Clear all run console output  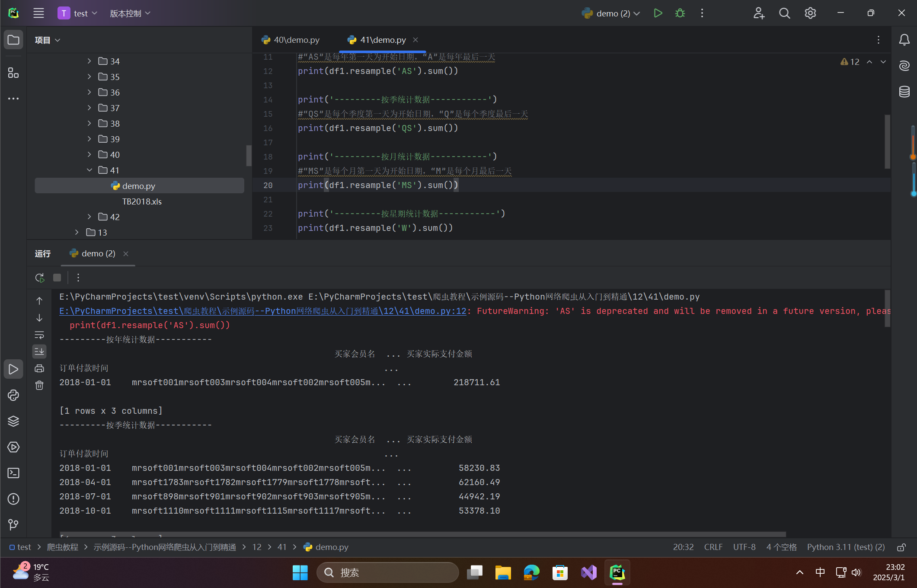[39, 385]
